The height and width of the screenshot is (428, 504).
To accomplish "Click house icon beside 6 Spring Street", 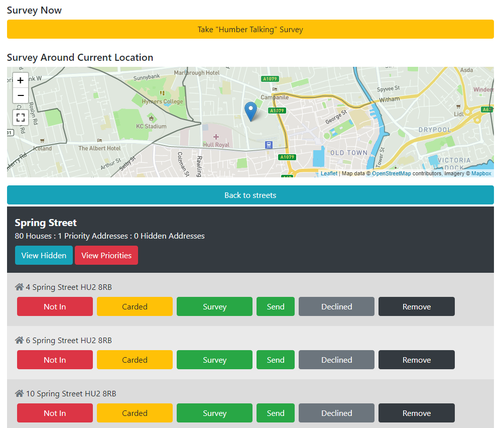I will click(20, 341).
